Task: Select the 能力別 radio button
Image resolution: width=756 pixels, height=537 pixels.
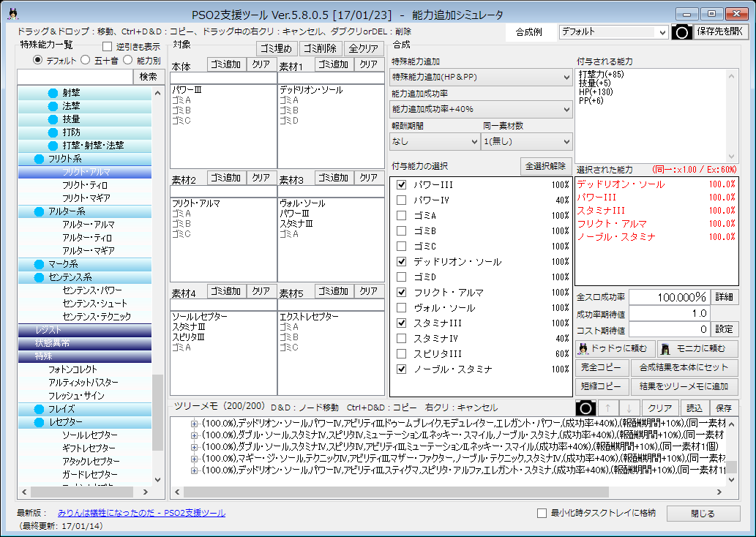Action: (x=128, y=60)
